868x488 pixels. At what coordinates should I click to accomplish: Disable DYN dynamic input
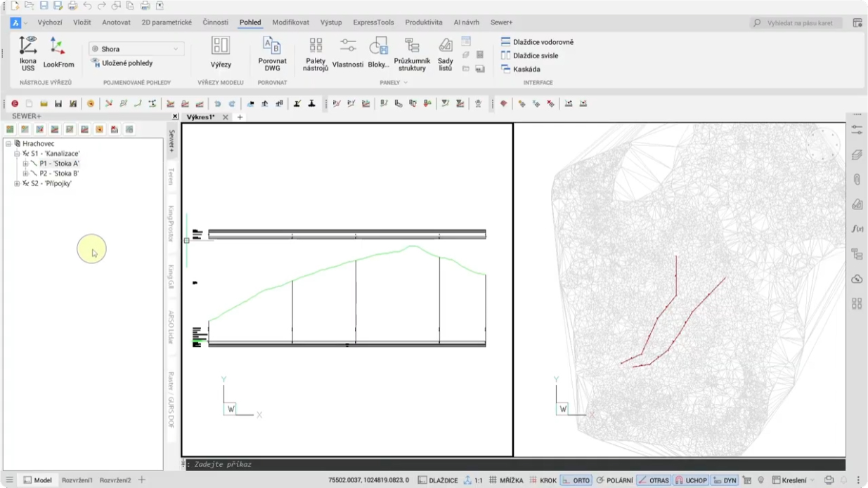click(725, 480)
